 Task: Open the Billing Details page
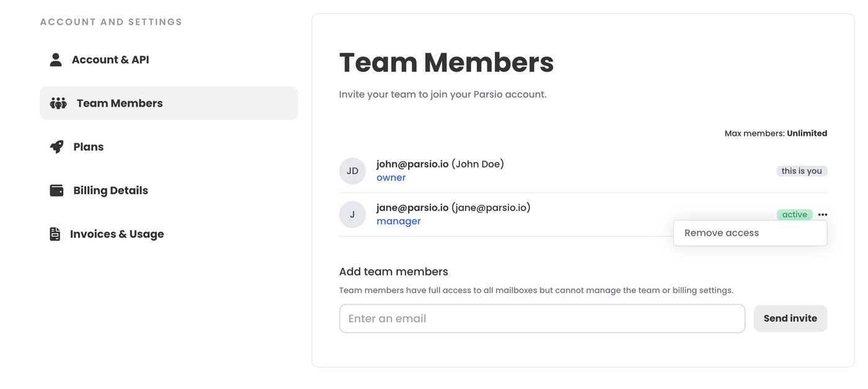pos(110,190)
